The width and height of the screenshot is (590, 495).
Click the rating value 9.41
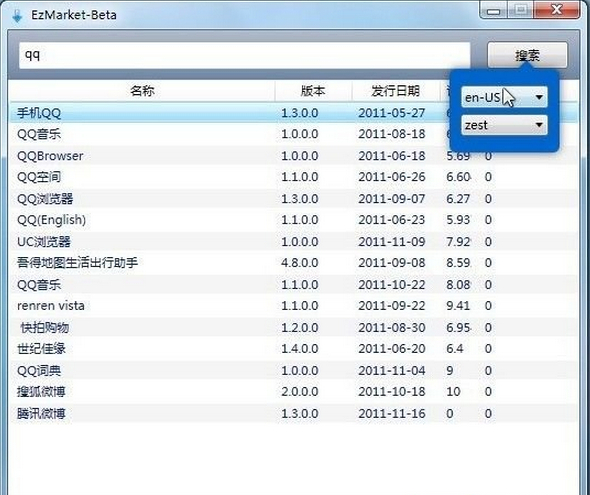(458, 306)
